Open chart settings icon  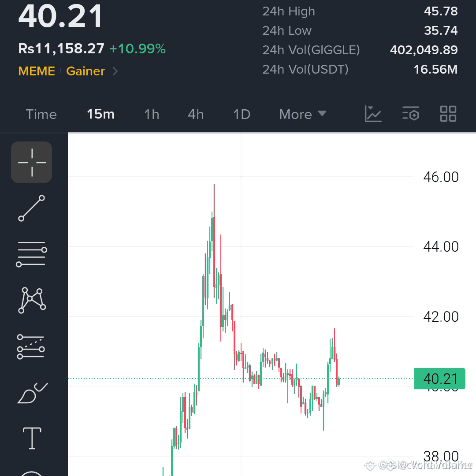pos(410,114)
